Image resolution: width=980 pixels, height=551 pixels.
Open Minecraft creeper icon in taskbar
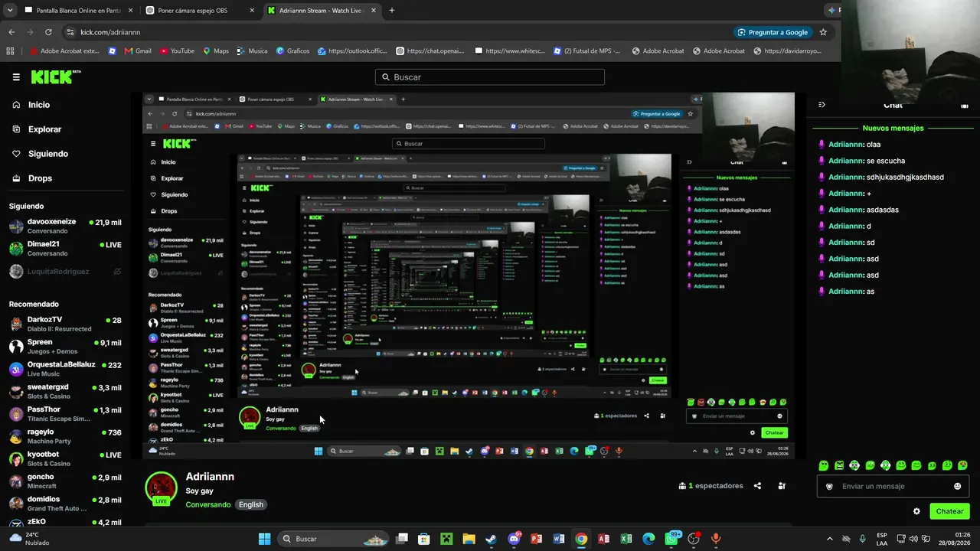point(446,539)
